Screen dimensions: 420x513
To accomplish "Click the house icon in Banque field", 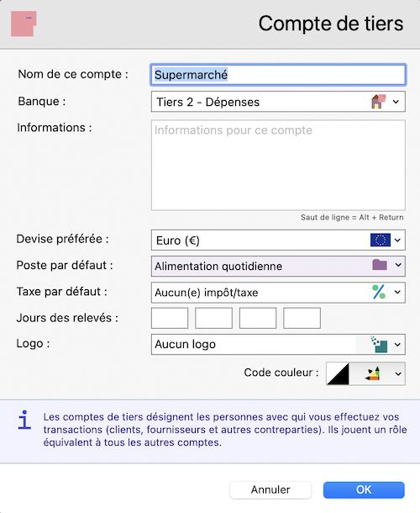I will [379, 102].
